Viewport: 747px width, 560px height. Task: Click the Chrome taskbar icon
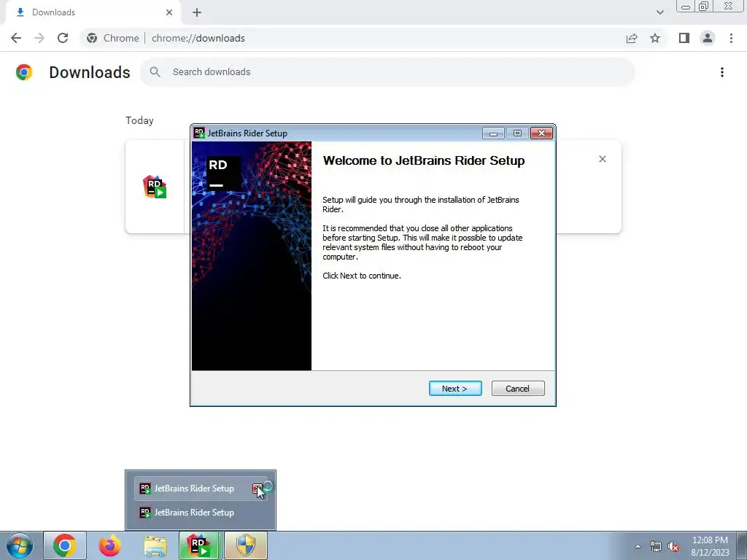point(65,545)
